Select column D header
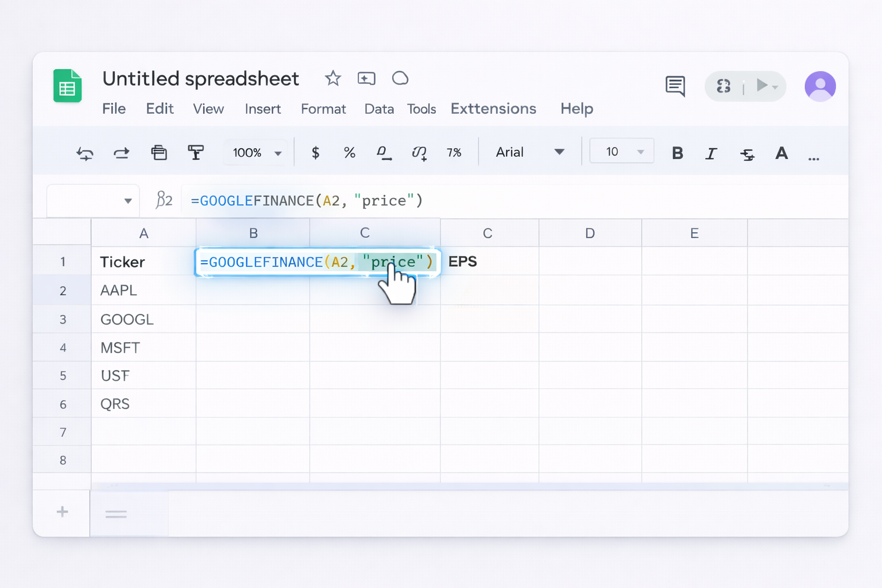This screenshot has width=882, height=588. (590, 233)
